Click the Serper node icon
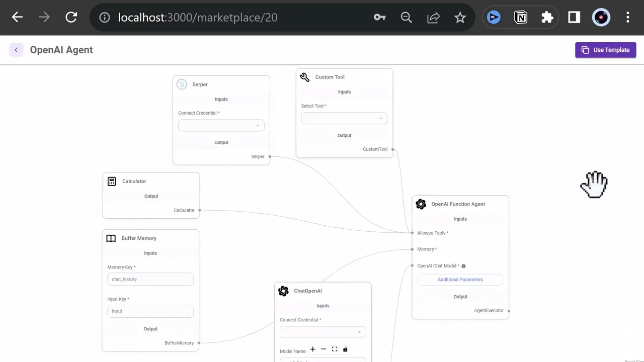This screenshot has height=362, width=644. (182, 84)
